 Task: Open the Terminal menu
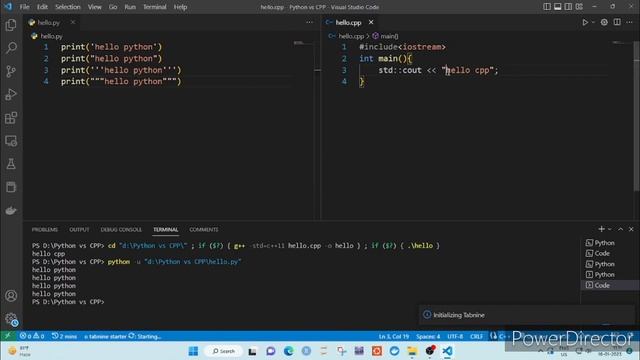[x=155, y=7]
